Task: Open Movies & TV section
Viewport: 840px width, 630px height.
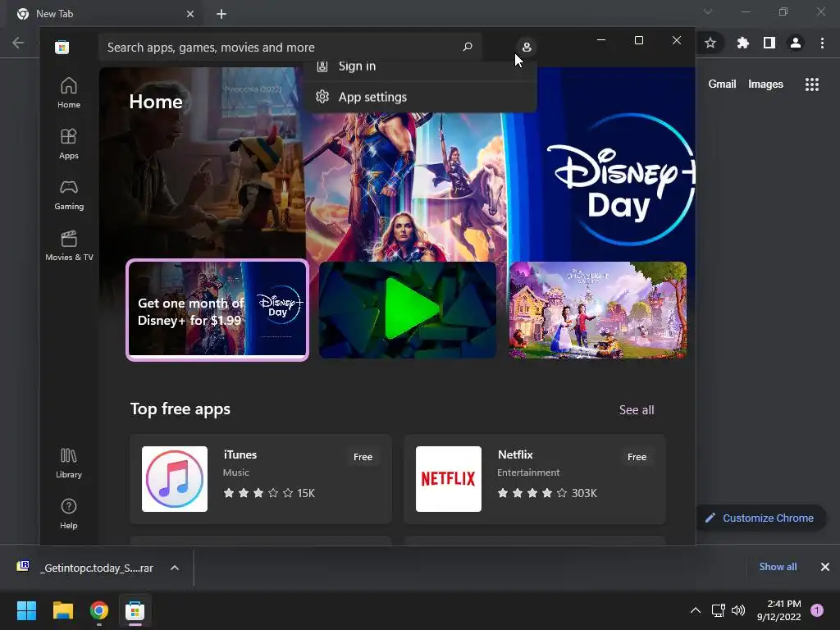Action: tap(69, 246)
